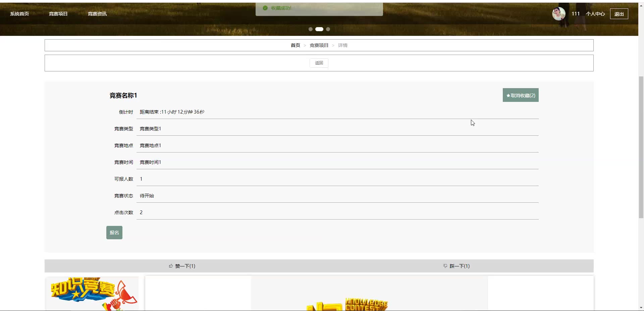Click the 知识竞赛 thumbnail image
The width and height of the screenshot is (644, 311).
(x=92, y=294)
